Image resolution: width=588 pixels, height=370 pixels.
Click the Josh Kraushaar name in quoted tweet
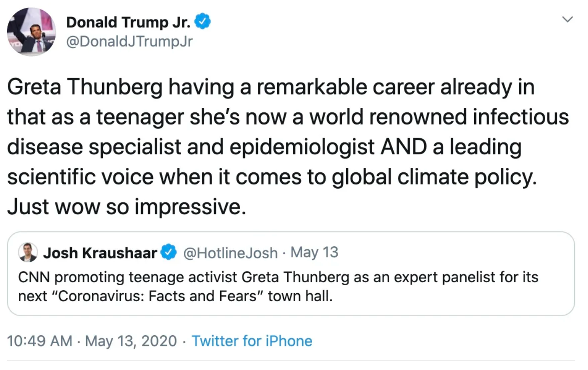[x=100, y=253]
